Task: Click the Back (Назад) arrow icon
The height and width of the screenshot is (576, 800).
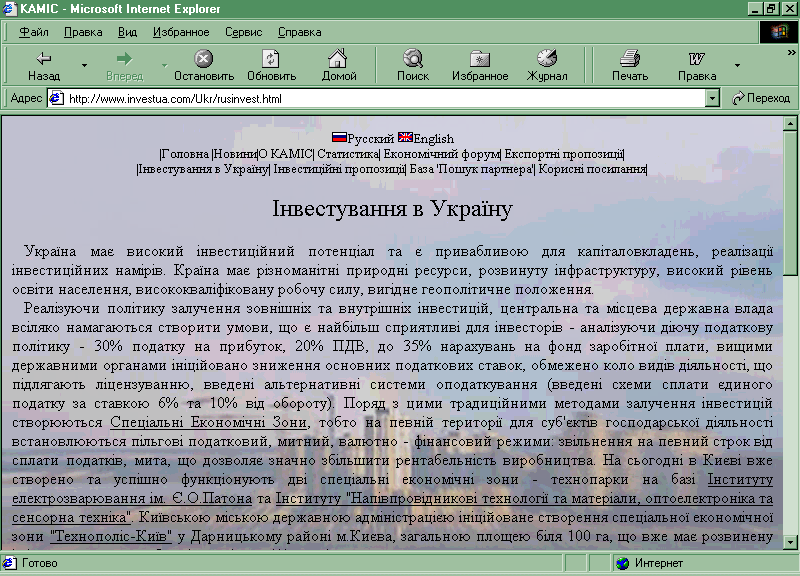Action: (44, 59)
